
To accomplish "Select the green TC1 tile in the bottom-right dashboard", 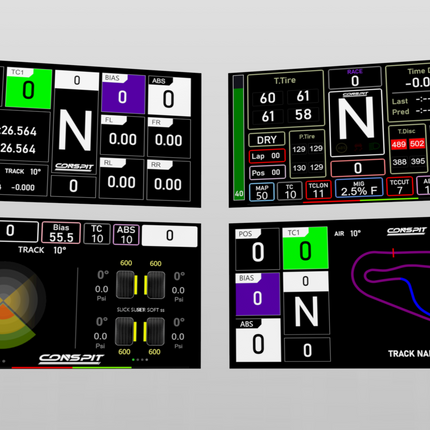I will coord(305,248).
